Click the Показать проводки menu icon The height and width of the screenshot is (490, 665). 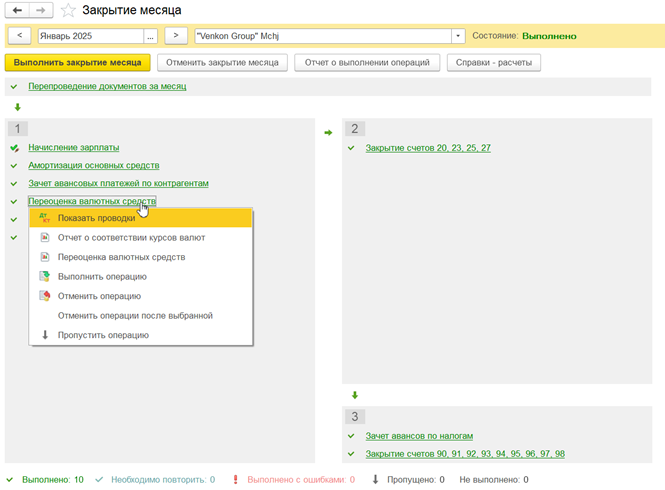(44, 218)
